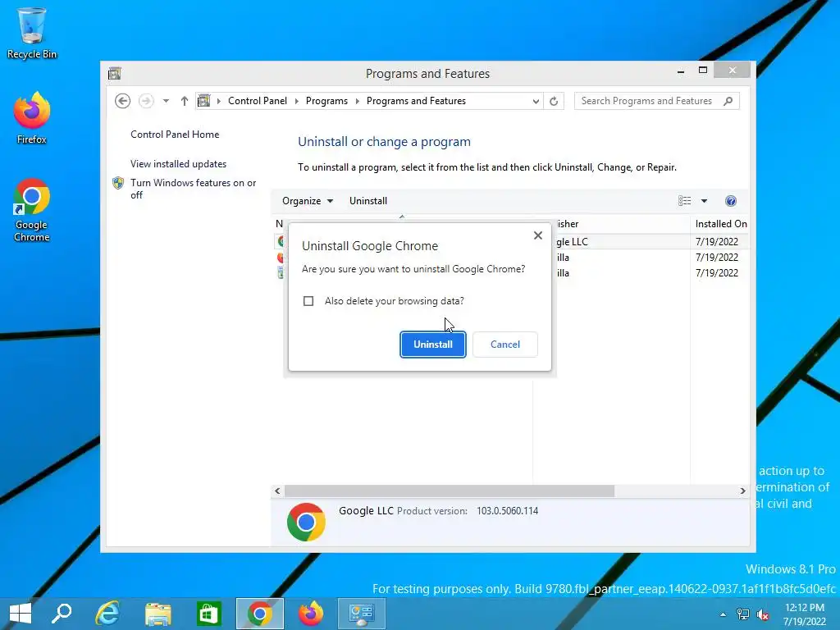840x630 pixels.
Task: Open the Firefox desktop shortcut
Action: [32, 118]
